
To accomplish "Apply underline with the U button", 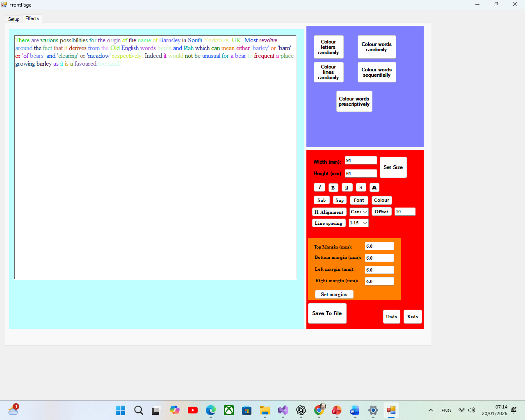I will tap(347, 187).
